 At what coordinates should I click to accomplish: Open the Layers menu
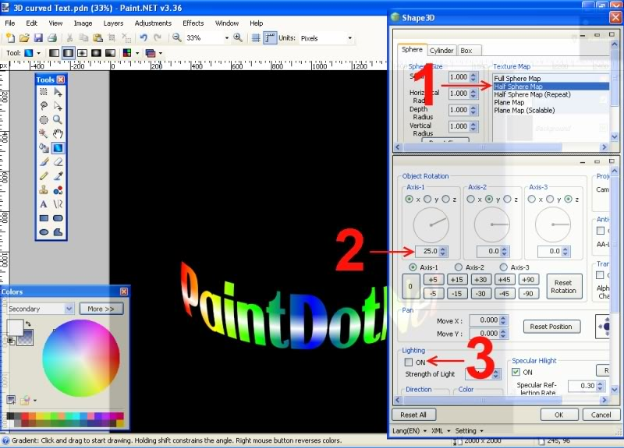click(113, 23)
